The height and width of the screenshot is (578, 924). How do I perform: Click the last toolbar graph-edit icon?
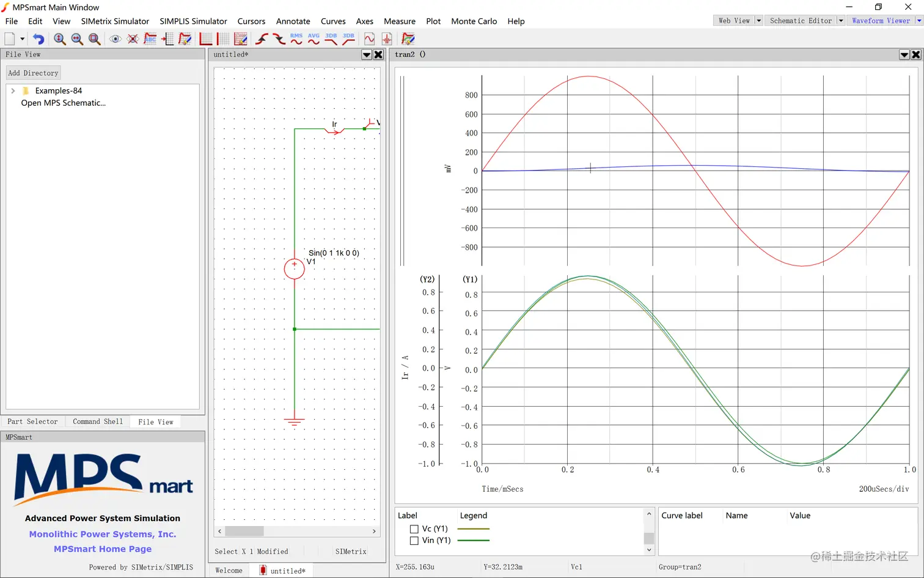pos(408,39)
